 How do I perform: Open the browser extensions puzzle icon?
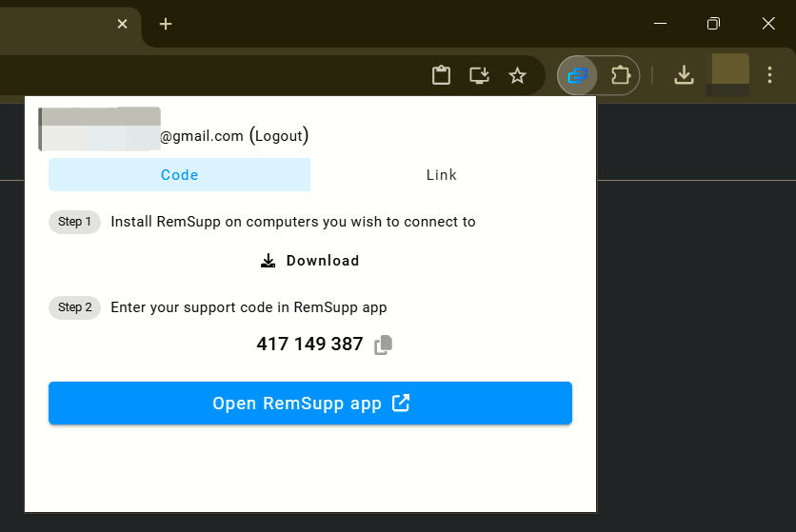(x=621, y=75)
